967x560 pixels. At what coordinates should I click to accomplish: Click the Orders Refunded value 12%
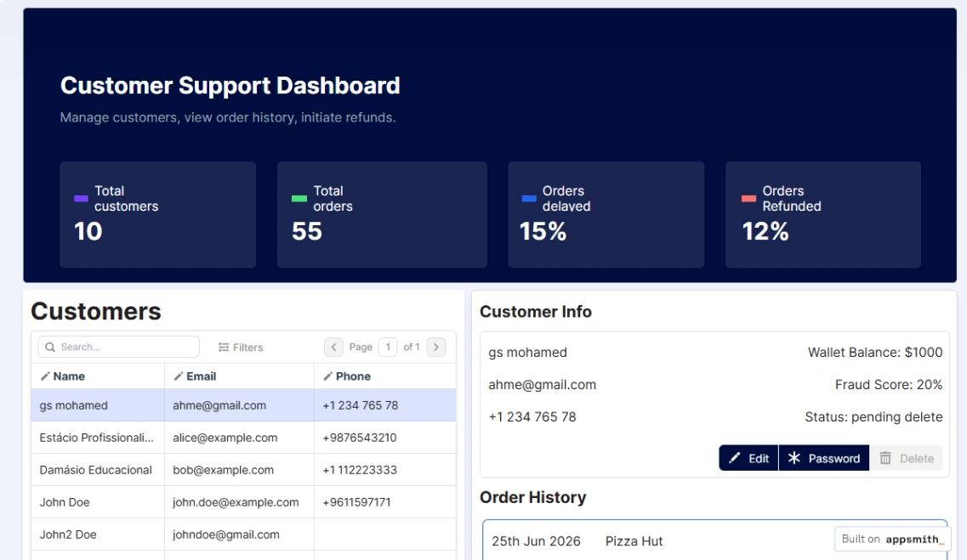pyautogui.click(x=765, y=232)
